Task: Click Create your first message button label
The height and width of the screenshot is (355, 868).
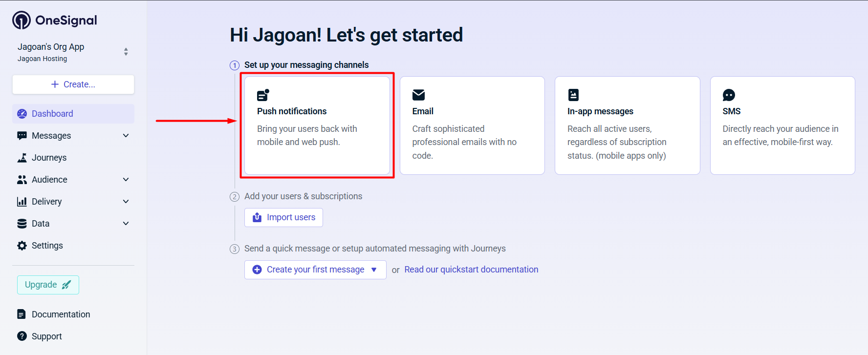Action: (315, 270)
